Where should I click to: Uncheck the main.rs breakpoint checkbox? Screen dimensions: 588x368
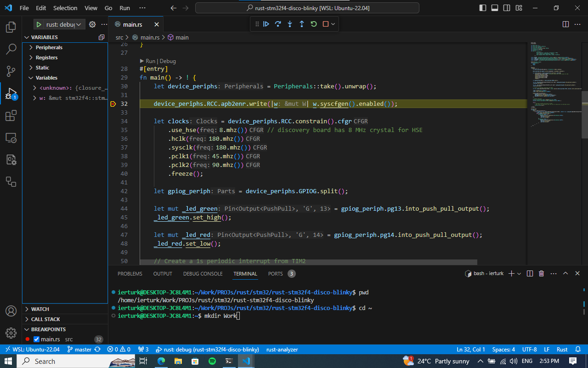(x=37, y=339)
